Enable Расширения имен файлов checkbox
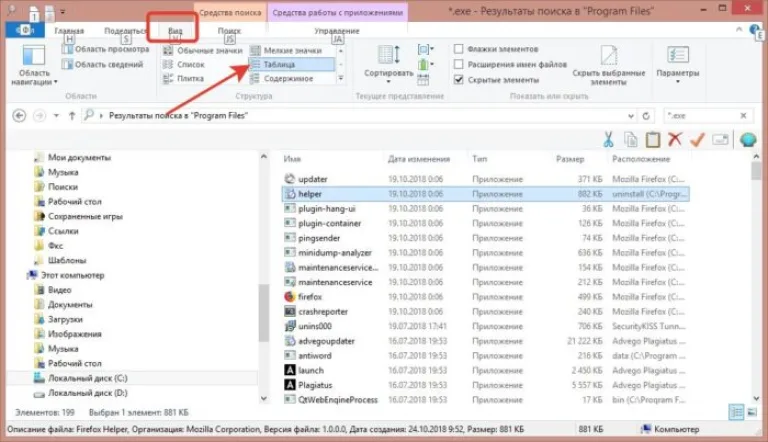Screen dimensions: 768x442 click(x=458, y=64)
